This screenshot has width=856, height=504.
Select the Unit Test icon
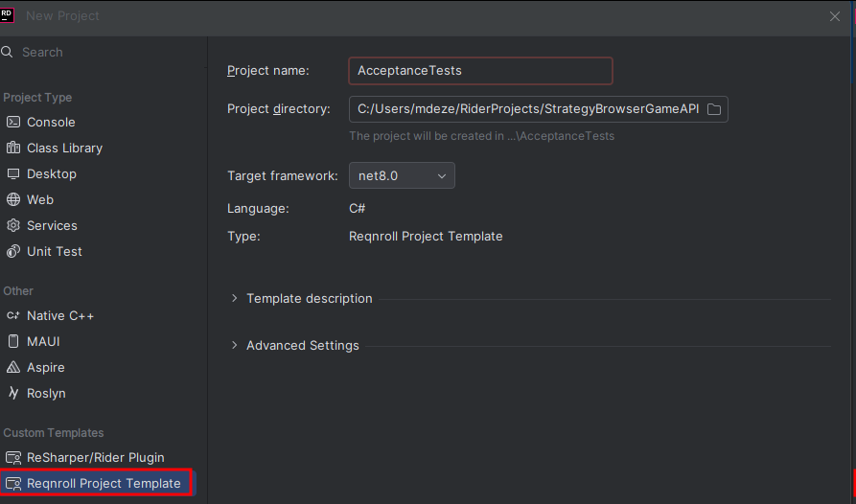coord(13,251)
